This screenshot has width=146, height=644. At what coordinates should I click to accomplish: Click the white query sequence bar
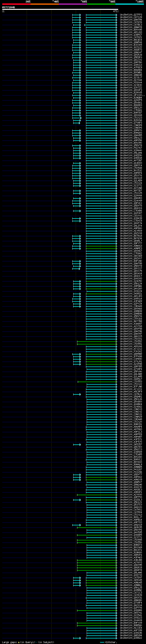pos(60,10)
